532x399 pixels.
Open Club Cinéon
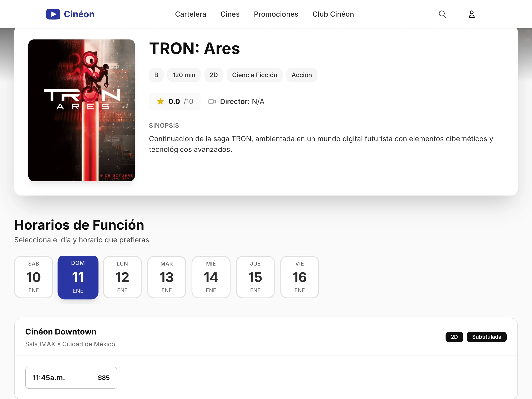coord(333,14)
